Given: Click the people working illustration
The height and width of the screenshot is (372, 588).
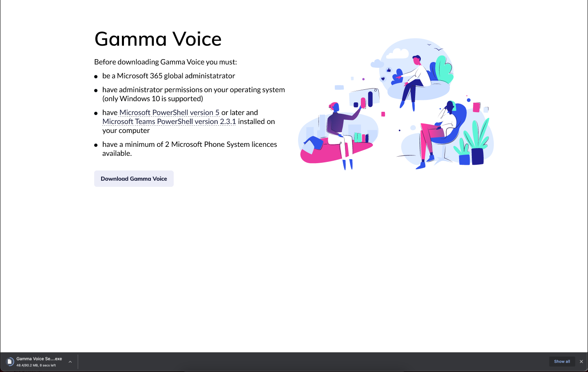Looking at the screenshot, I should coord(396,104).
